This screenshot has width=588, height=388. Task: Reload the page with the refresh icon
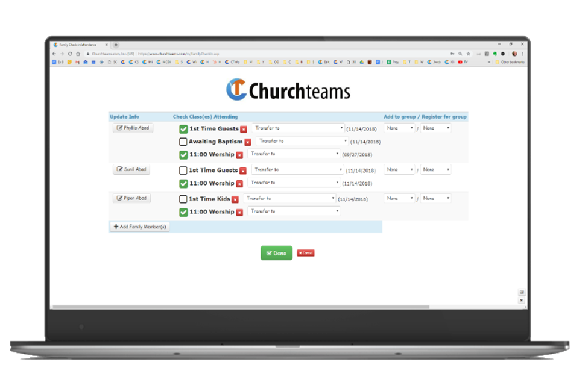click(70, 54)
